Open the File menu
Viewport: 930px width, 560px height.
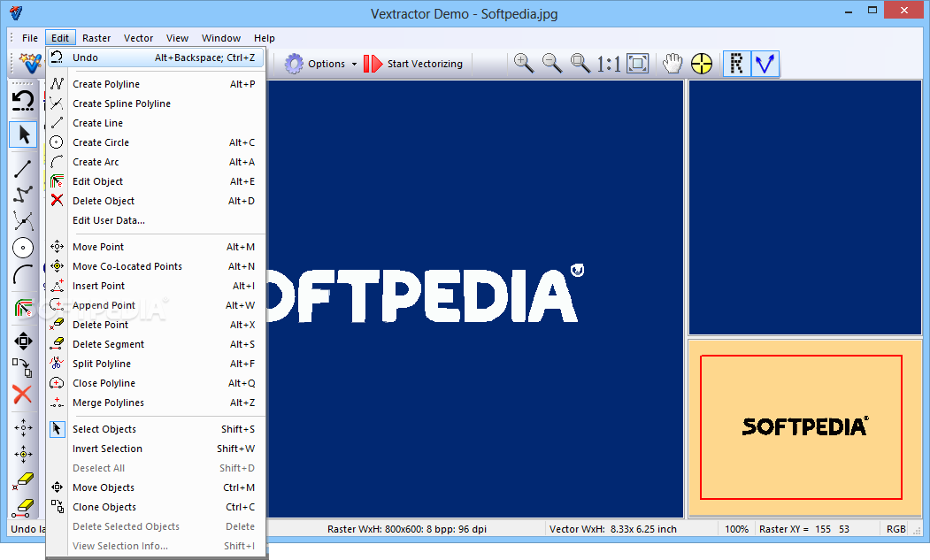point(30,38)
